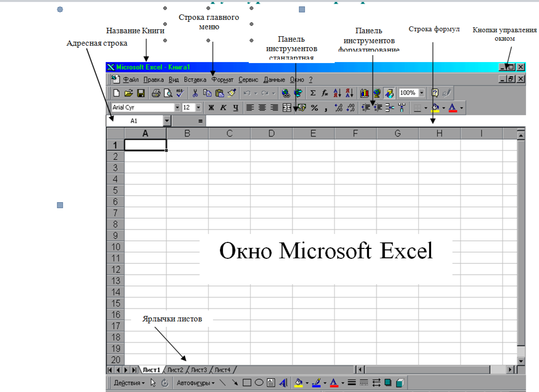Toggle align right
This screenshot has width=539, height=392.
pyautogui.click(x=274, y=108)
